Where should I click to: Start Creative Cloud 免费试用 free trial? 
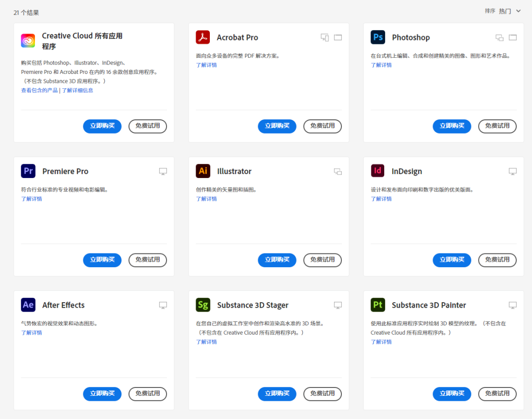tap(148, 126)
